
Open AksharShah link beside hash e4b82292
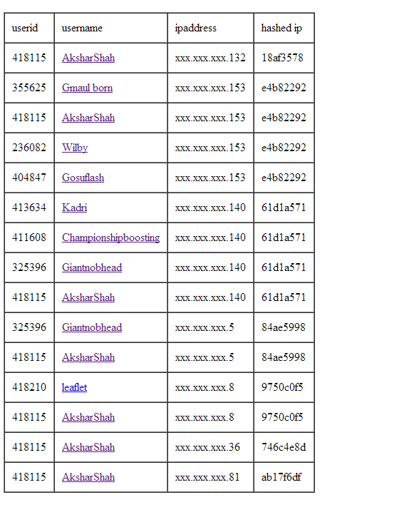[x=88, y=118]
